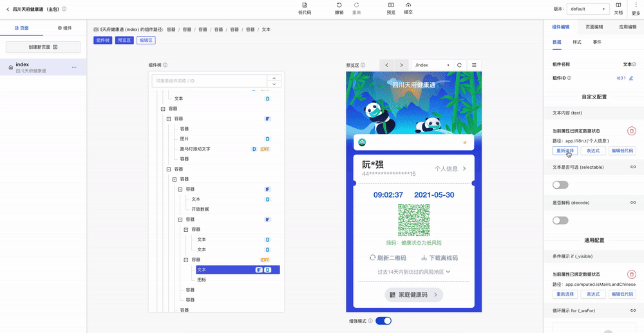Viewport: 644px width, 333px height.
Task: Click the bind link icon for 循环展示 for
Action: pos(633,310)
